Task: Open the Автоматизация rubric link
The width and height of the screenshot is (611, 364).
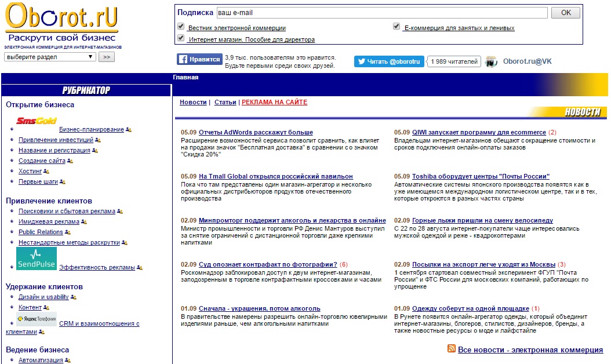Action: pos(41,360)
